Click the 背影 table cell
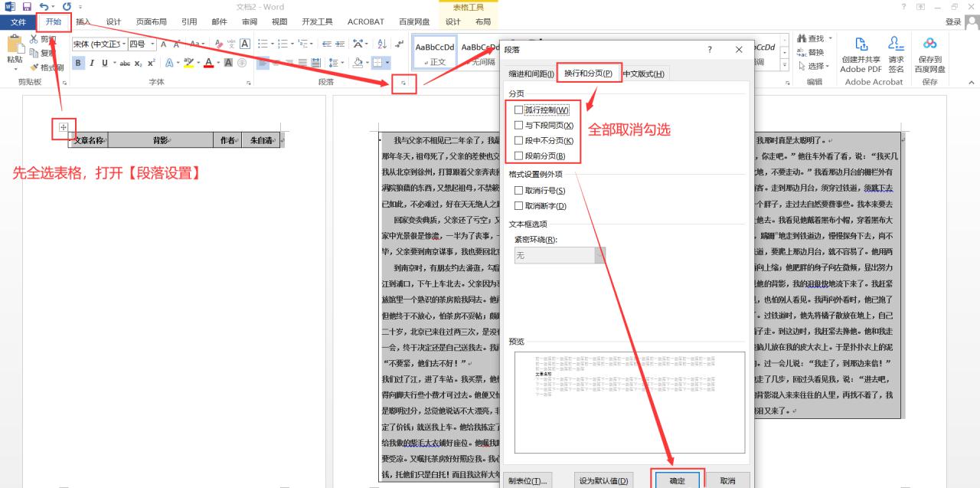Image resolution: width=980 pixels, height=488 pixels. pyautogui.click(x=160, y=140)
